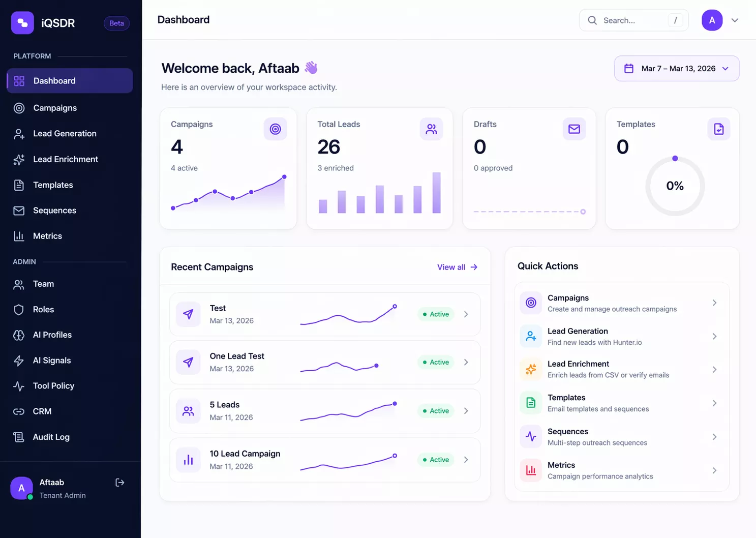The width and height of the screenshot is (756, 538).
Task: Click the Lead Enrichment sparkle icon in Quick Actions
Action: coord(531,369)
